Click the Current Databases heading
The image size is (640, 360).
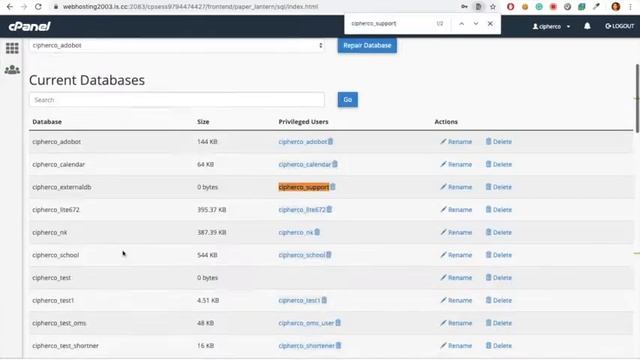coord(87,80)
